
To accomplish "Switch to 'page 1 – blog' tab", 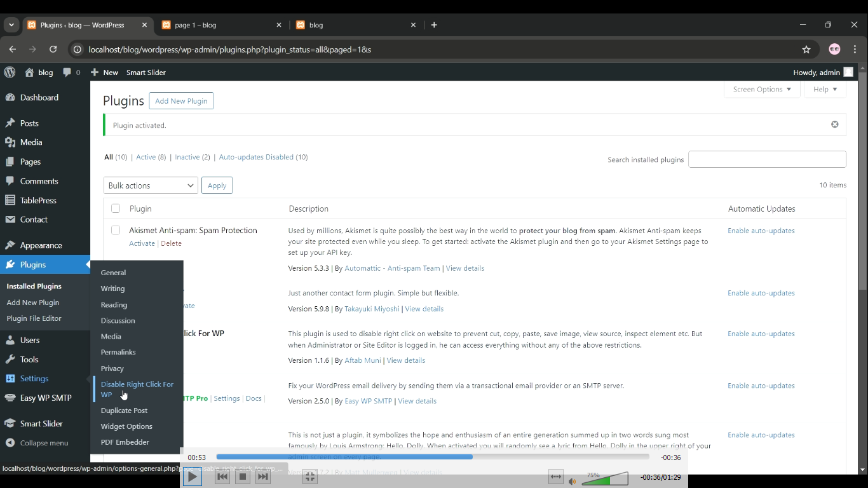I will coord(222,25).
